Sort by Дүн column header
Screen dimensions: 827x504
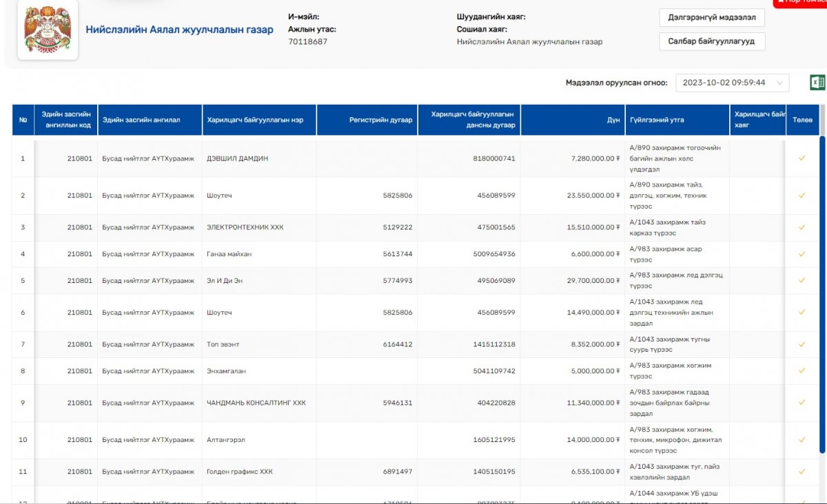coord(572,120)
